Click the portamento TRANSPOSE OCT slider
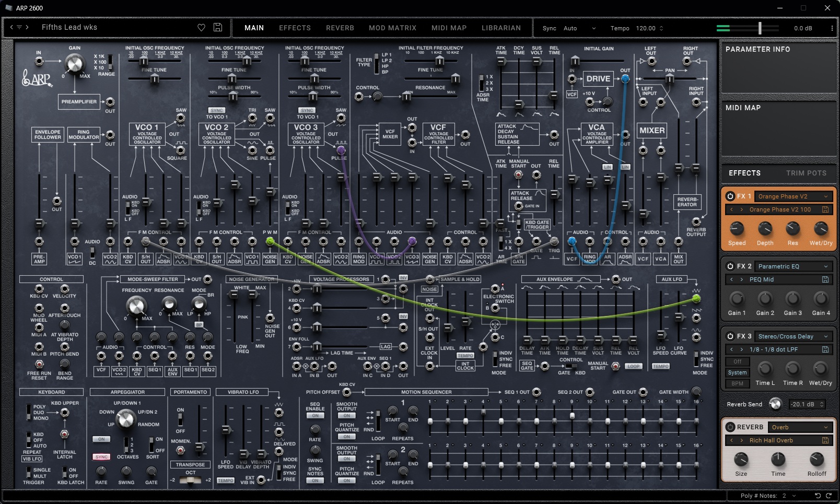Image resolution: width=840 pixels, height=504 pixels. 190,480
